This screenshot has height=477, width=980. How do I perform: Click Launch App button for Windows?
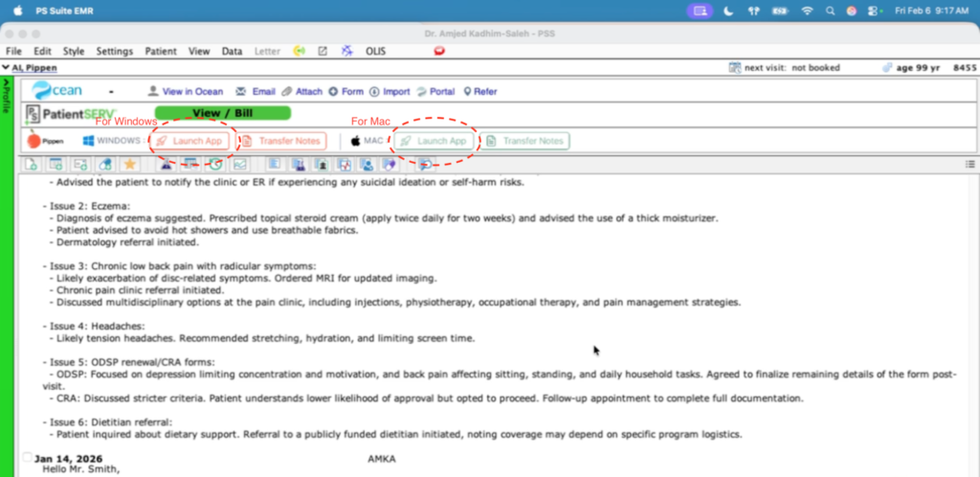189,141
